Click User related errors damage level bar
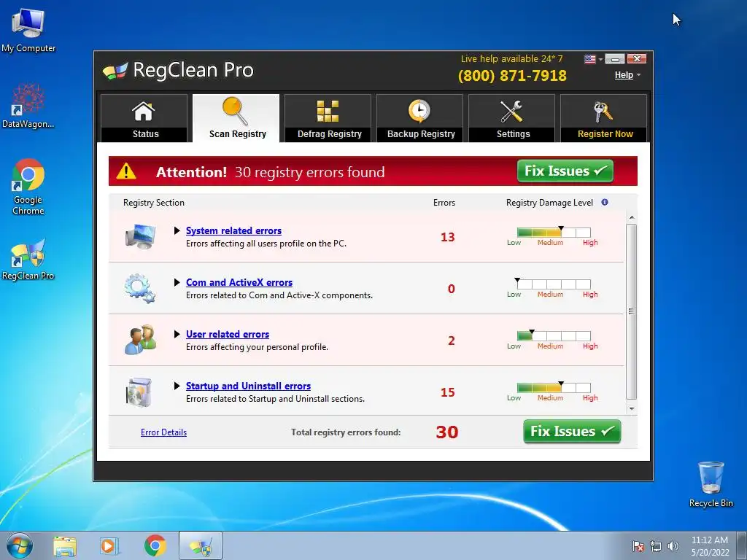The image size is (747, 560). [554, 335]
